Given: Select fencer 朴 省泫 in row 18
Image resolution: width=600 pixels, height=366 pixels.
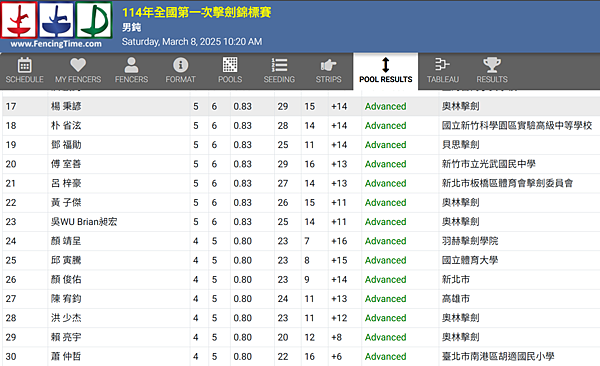Looking at the screenshot, I should (66, 126).
